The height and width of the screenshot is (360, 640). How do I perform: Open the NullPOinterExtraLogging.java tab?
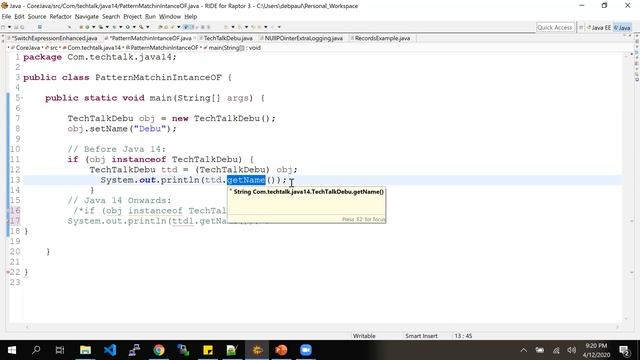pyautogui.click(x=303, y=38)
